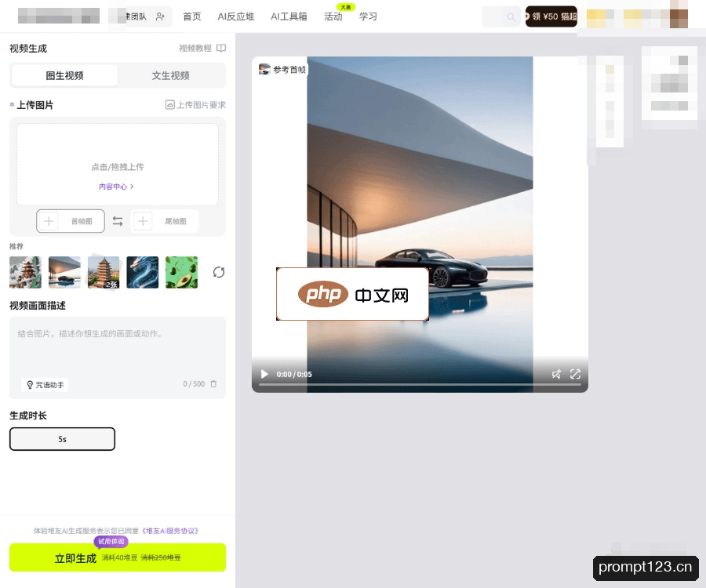706x588 pixels.
Task: Click the 立即生成 generate button
Action: [118, 557]
